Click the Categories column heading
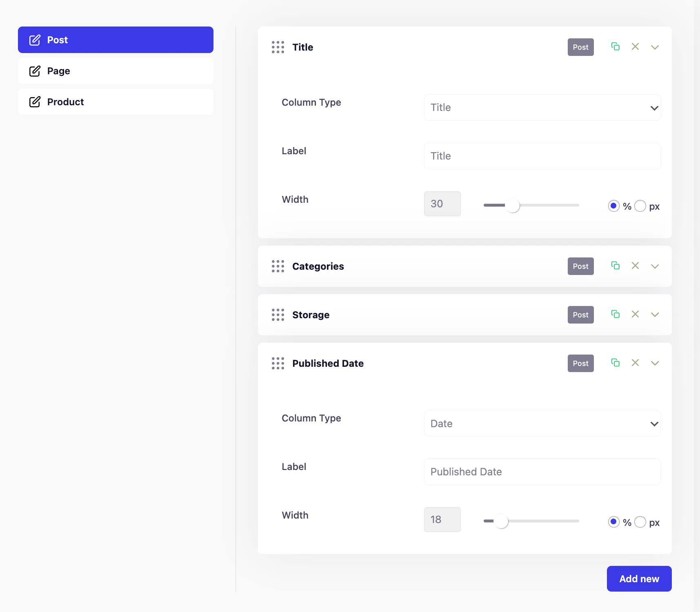Image resolution: width=700 pixels, height=612 pixels. click(x=318, y=266)
